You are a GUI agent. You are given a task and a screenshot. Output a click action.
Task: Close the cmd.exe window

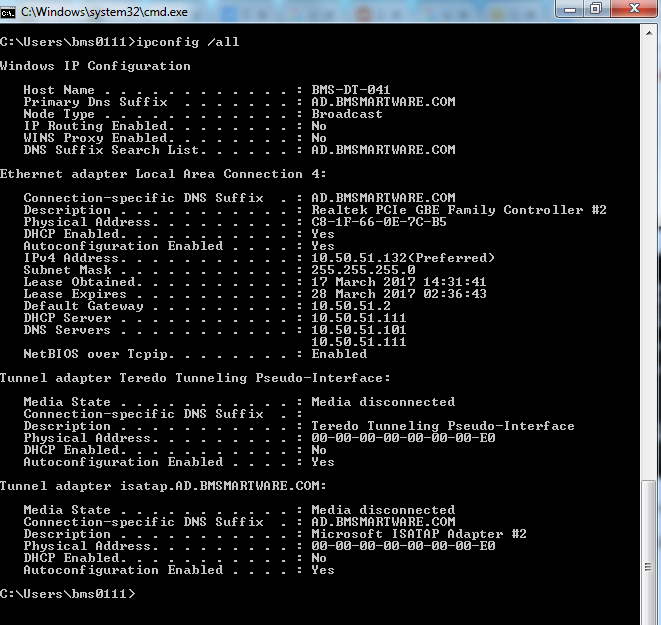coord(634,9)
